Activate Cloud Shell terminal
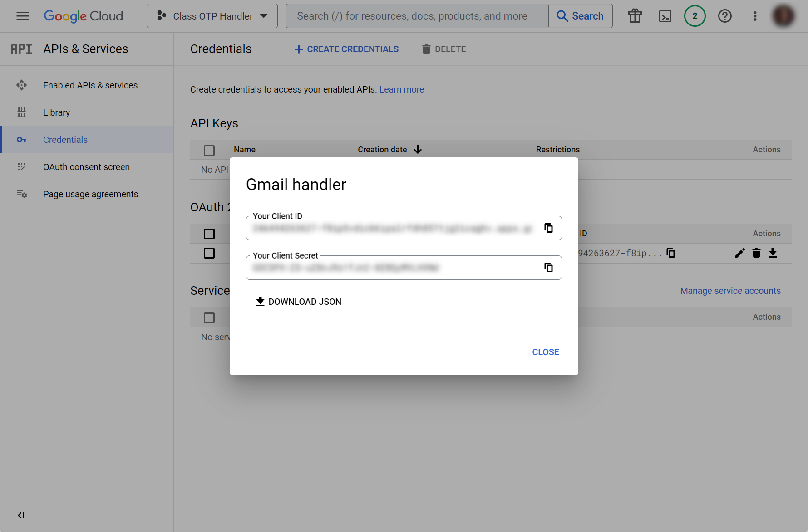Viewport: 808px width, 532px height. click(x=665, y=16)
